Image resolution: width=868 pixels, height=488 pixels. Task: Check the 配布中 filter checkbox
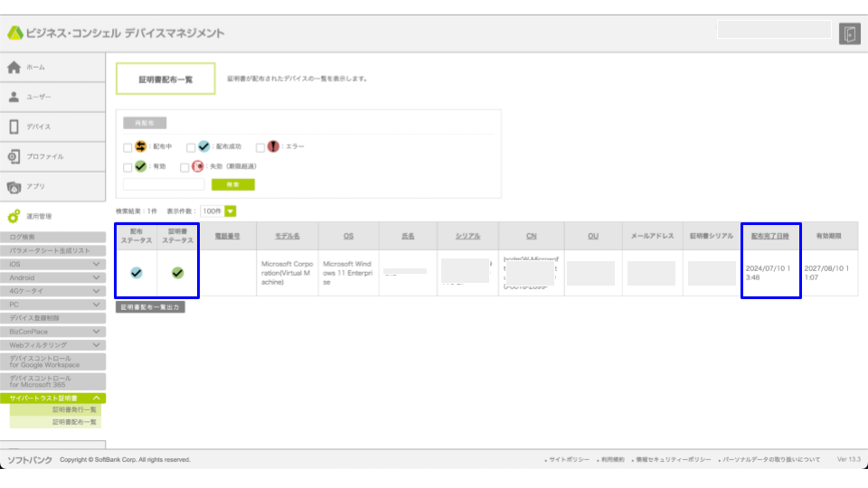[127, 147]
